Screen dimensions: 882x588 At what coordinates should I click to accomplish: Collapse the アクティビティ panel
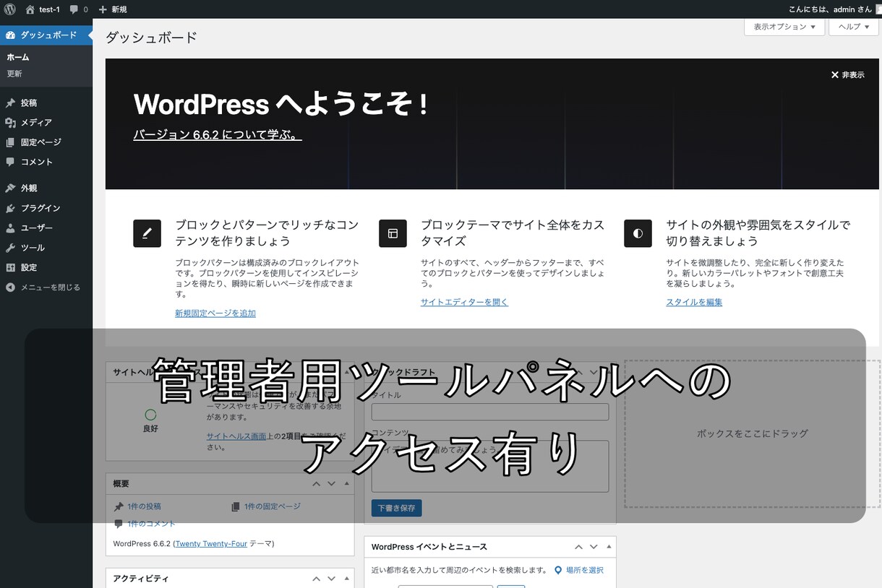coord(346,579)
